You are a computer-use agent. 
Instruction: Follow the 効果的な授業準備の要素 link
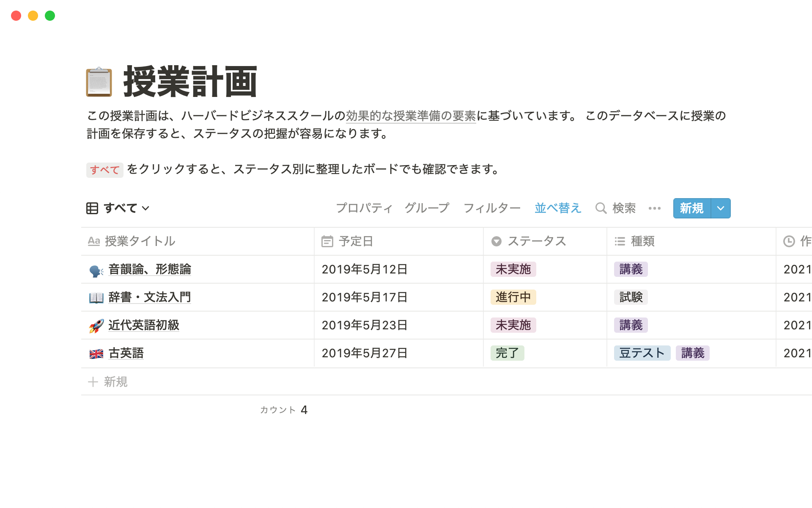tap(411, 116)
